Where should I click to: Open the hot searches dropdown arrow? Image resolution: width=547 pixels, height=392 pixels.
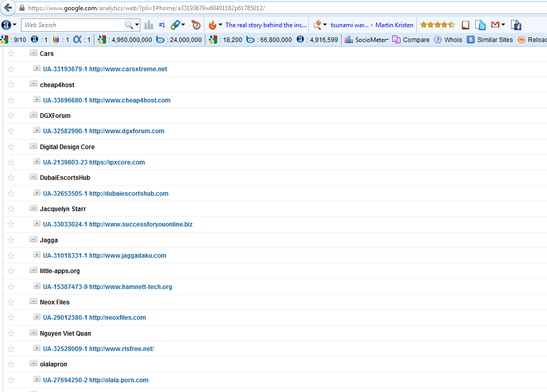point(325,25)
